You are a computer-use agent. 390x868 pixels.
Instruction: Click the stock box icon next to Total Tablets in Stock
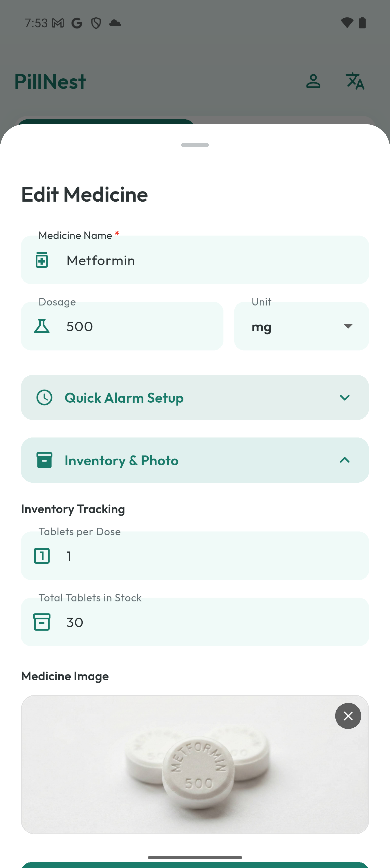42,622
